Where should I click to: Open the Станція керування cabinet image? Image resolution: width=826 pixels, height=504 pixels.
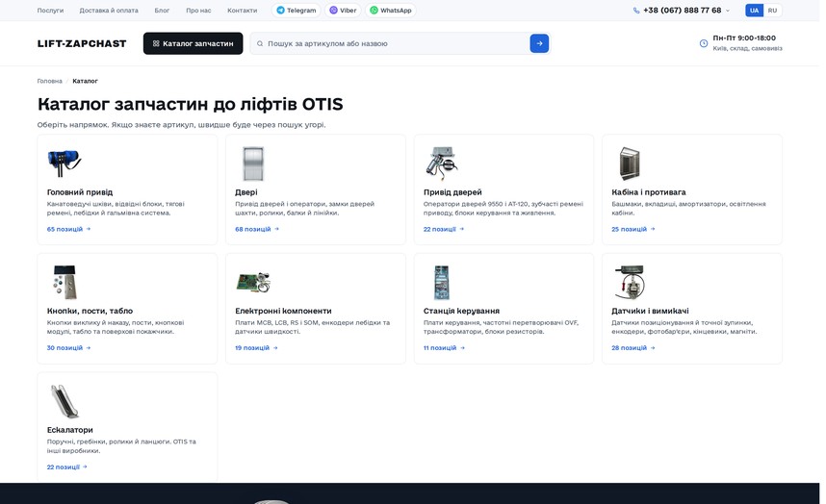pyautogui.click(x=442, y=283)
